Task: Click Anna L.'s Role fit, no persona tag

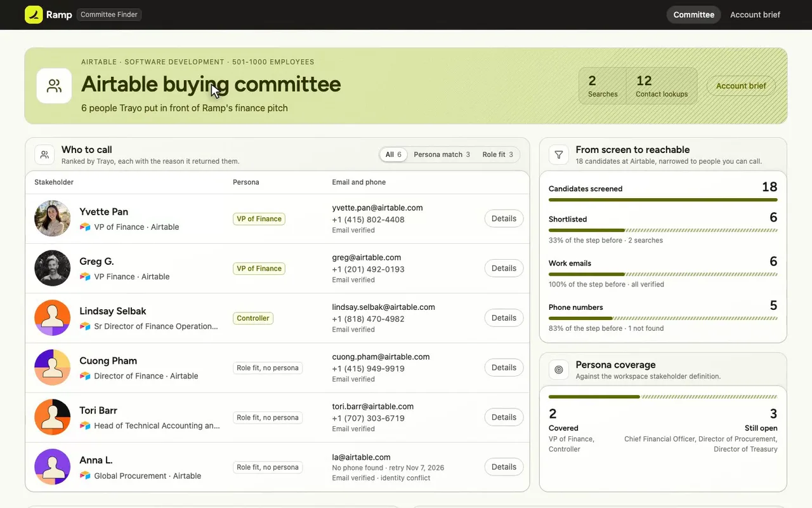Action: [268, 467]
